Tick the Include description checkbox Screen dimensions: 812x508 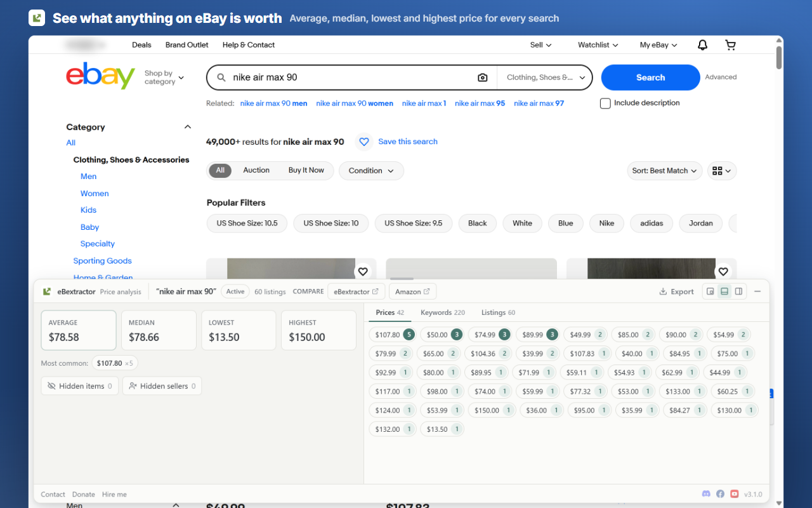[605, 103]
